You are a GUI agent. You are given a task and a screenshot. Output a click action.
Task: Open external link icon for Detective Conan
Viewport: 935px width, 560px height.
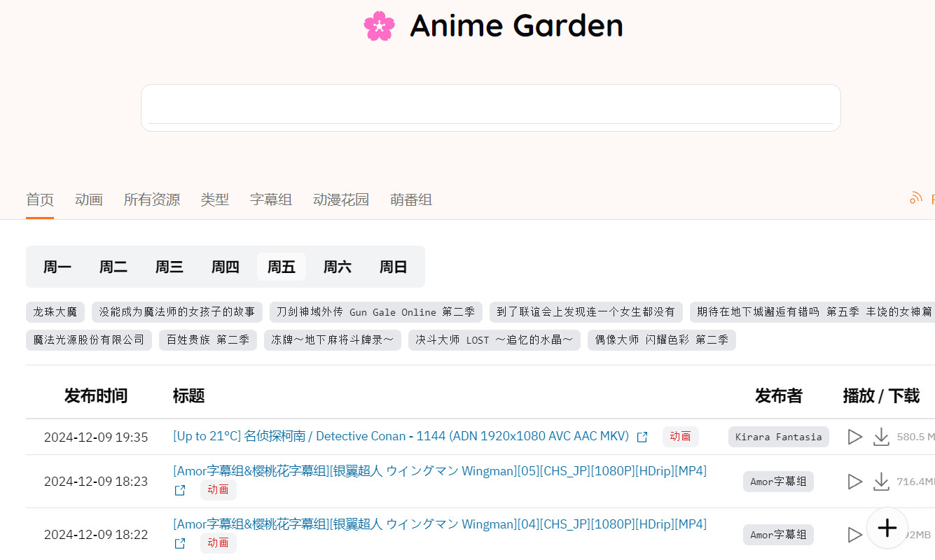tap(642, 437)
